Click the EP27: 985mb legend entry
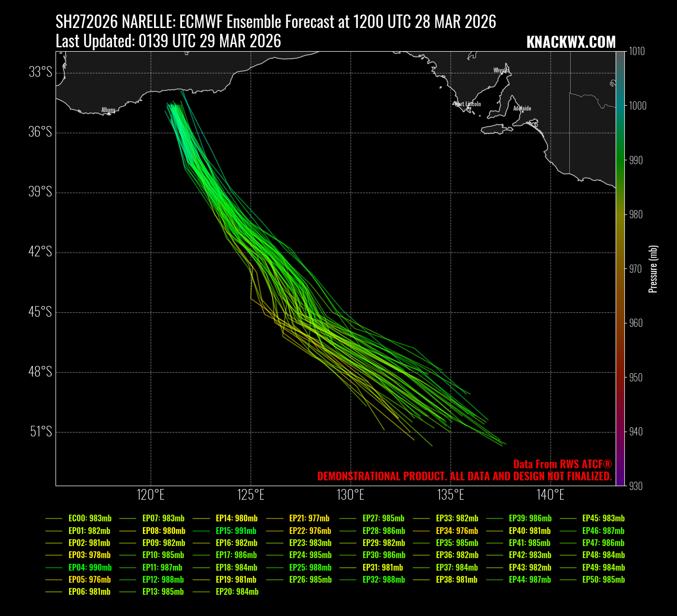677x616 pixels. 383,518
